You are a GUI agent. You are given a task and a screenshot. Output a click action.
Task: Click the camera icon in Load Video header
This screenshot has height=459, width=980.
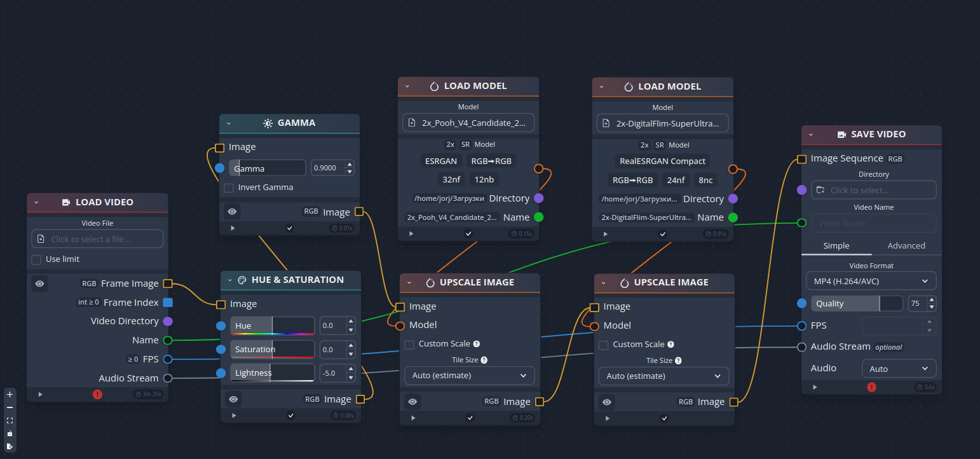(66, 202)
